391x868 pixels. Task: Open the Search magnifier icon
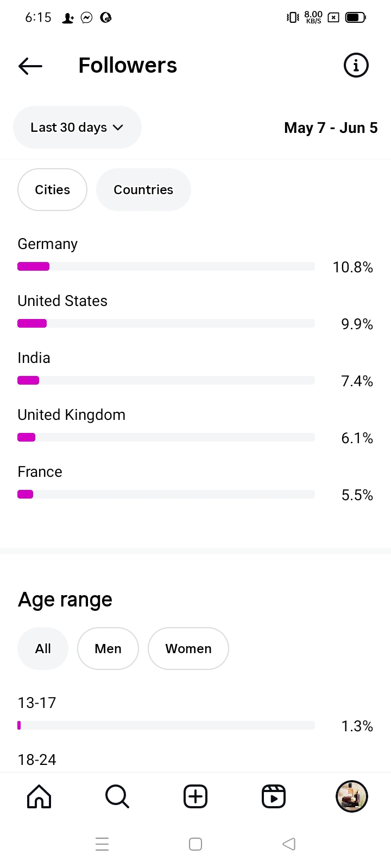(x=117, y=796)
